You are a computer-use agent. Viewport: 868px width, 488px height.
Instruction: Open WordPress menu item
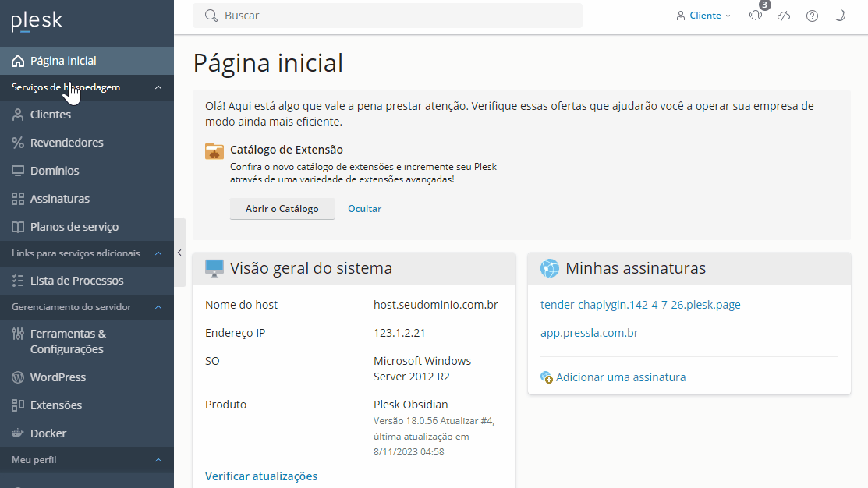pyautogui.click(x=87, y=377)
